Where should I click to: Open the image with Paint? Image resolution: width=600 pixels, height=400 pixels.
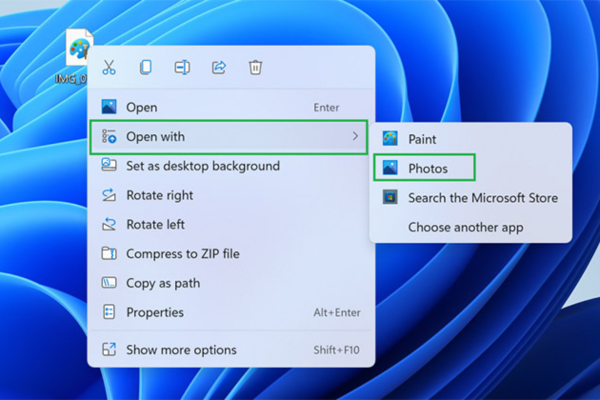point(471,139)
